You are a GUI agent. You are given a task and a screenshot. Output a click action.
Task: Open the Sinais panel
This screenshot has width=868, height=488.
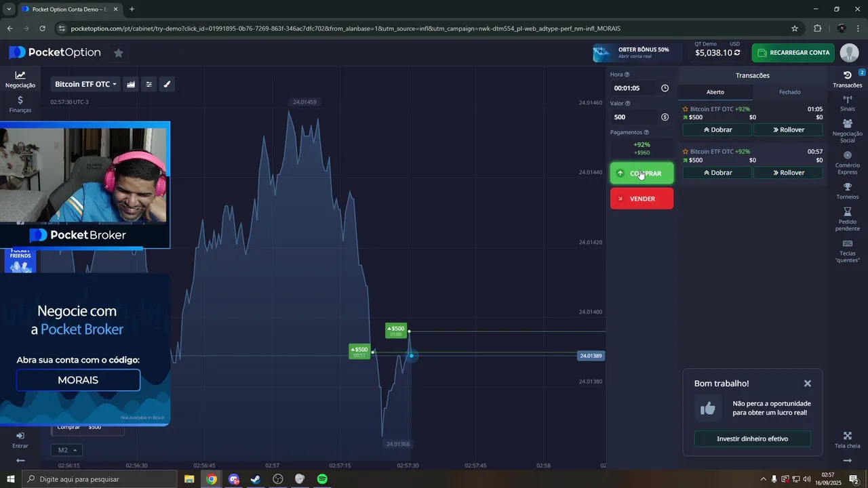(848, 103)
